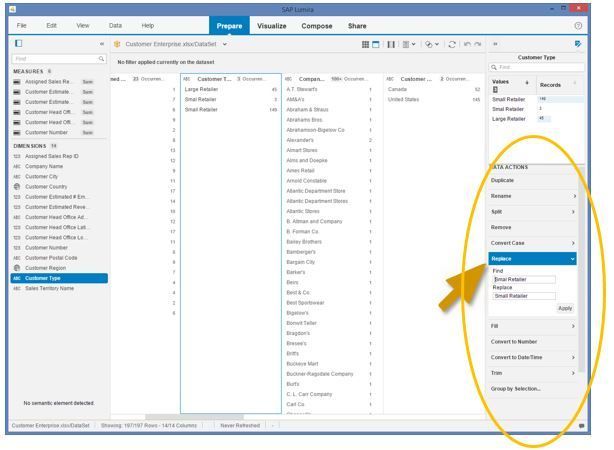
Task: Select the Customer Type dimension
Action: click(59, 278)
